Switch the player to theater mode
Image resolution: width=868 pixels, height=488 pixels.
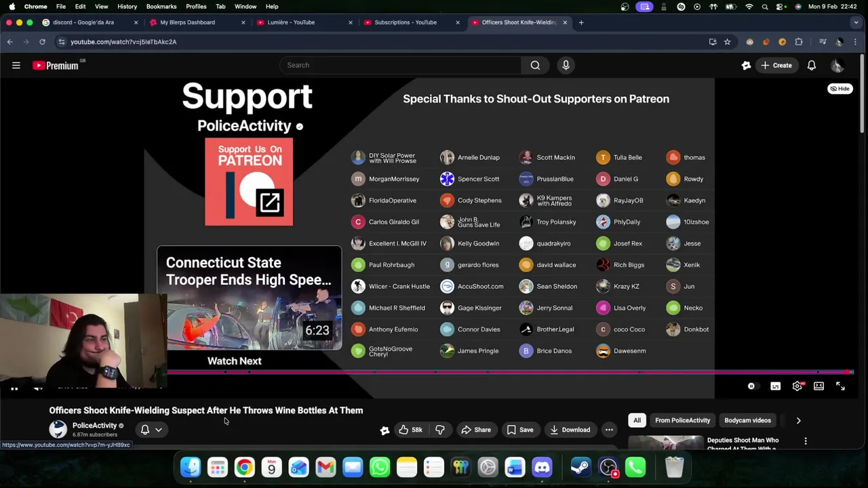[818, 386]
